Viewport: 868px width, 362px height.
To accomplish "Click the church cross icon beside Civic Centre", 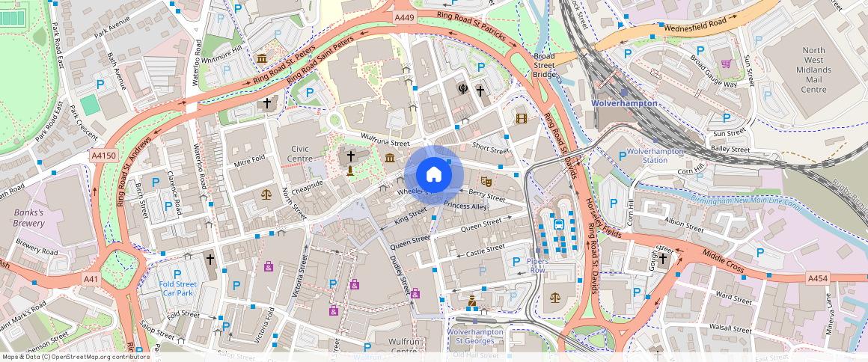I will [350, 156].
